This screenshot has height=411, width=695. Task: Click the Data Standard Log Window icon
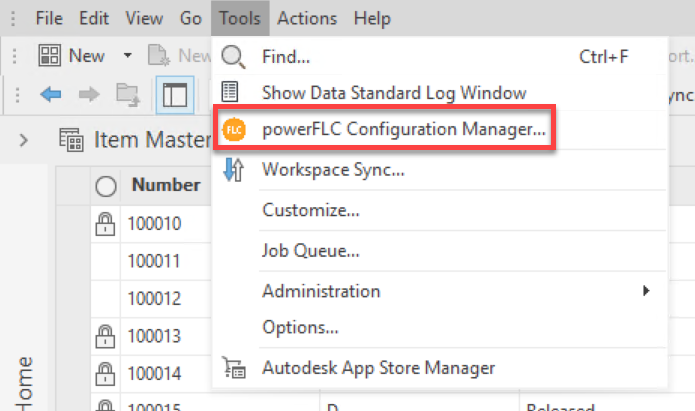pos(232,92)
